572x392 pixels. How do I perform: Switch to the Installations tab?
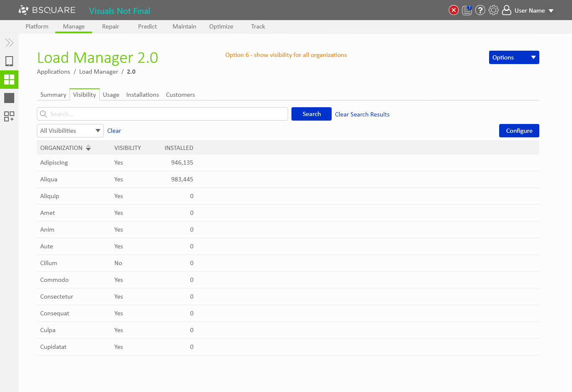[142, 95]
